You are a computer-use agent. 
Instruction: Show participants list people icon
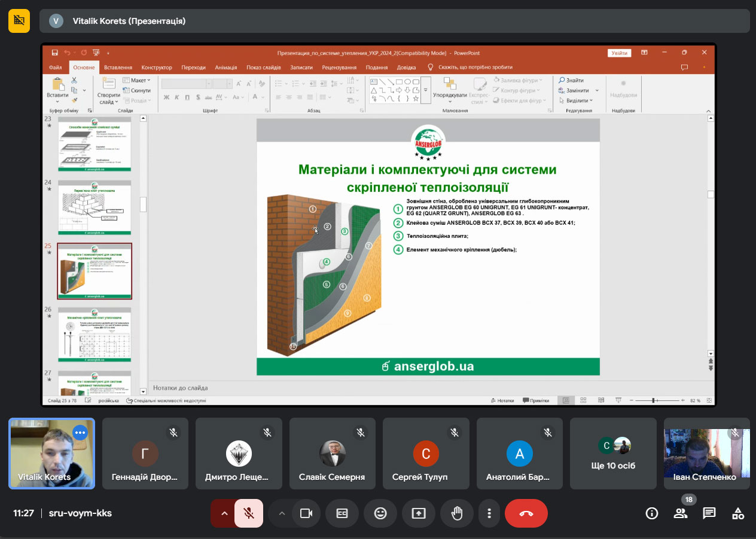point(681,513)
